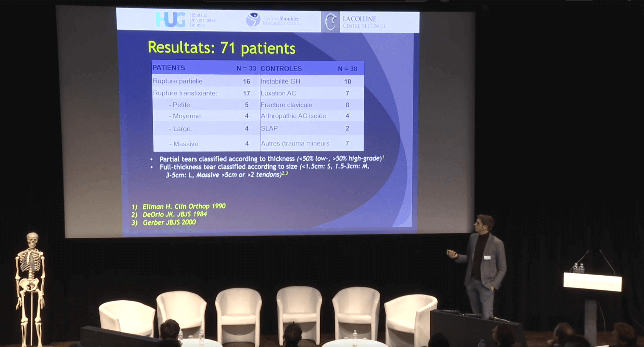Click the value 8 for Fracture clavicule

point(347,105)
